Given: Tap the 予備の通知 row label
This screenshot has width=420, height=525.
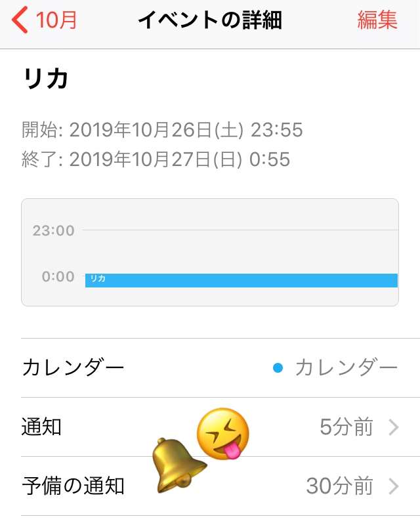Looking at the screenshot, I should tap(73, 486).
